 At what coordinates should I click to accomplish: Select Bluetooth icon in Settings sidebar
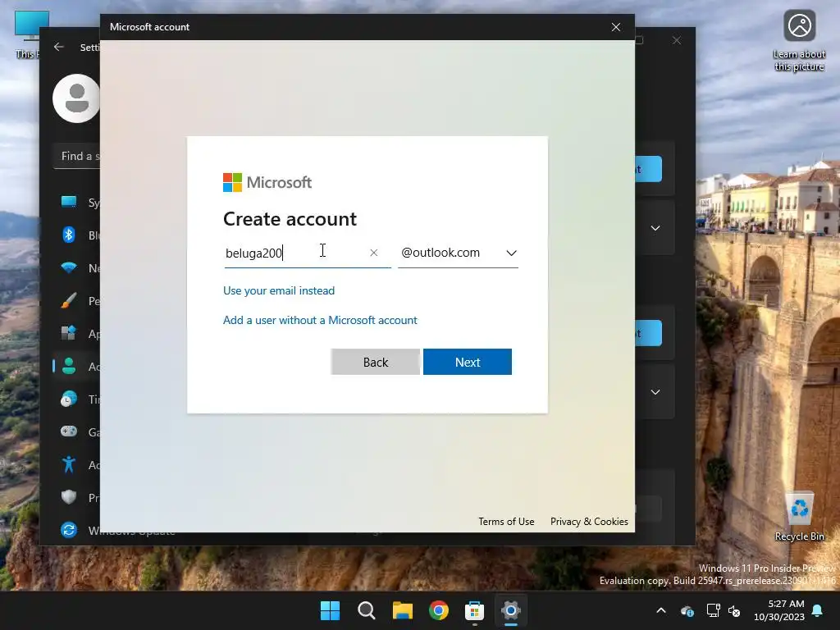click(69, 235)
